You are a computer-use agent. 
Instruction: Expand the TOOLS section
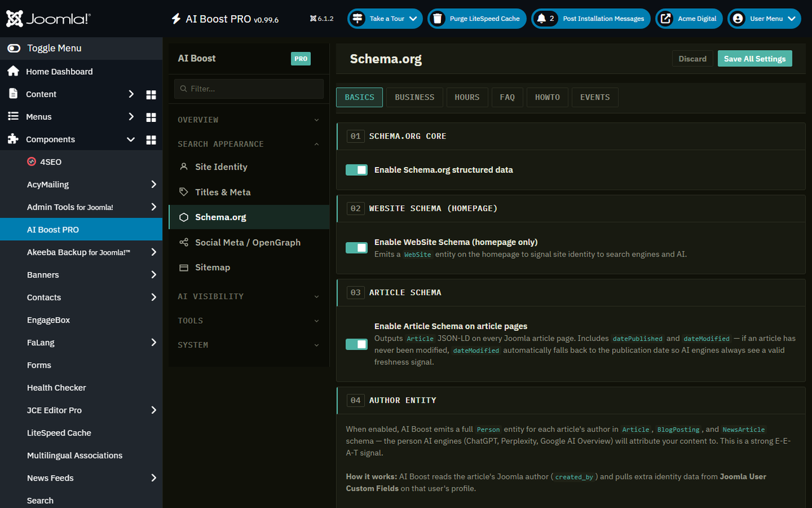(249, 321)
